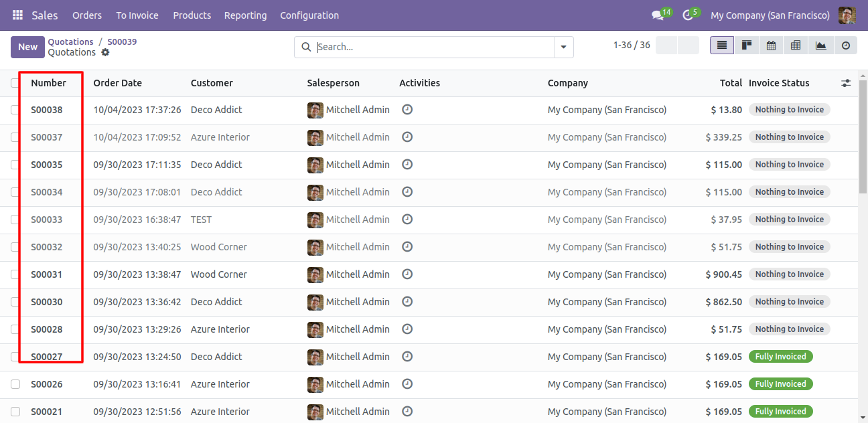Open the activities clock icon with 5 badge
This screenshot has width=868, height=423.
691,15
